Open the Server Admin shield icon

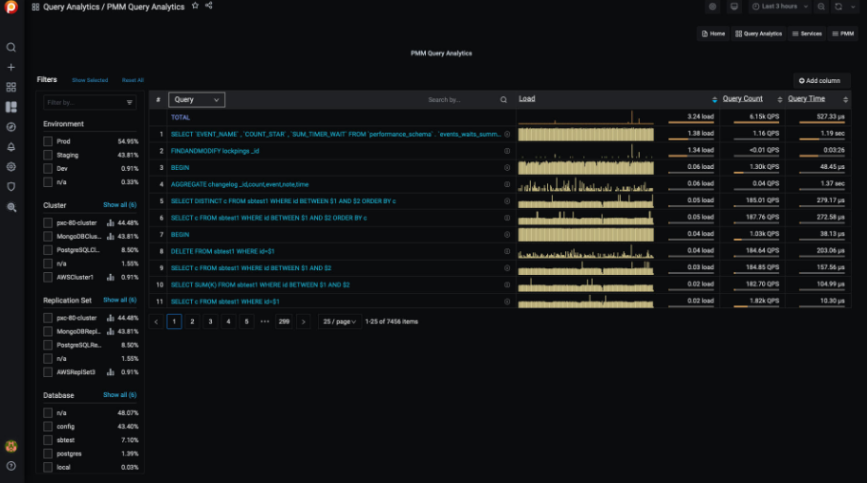click(11, 187)
